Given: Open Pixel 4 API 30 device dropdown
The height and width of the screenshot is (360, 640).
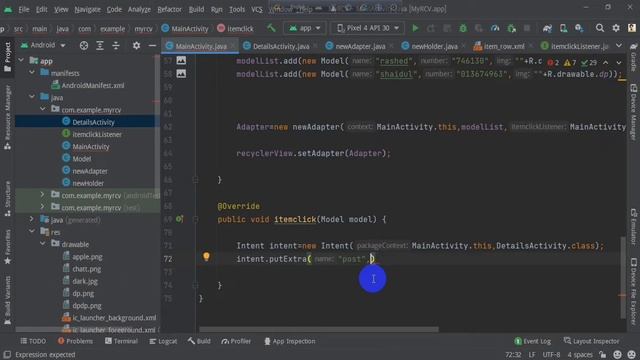Looking at the screenshot, I should click(x=367, y=28).
